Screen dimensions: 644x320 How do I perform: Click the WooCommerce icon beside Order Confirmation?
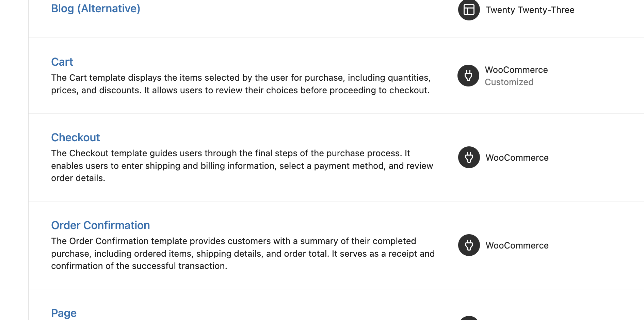pos(469,245)
